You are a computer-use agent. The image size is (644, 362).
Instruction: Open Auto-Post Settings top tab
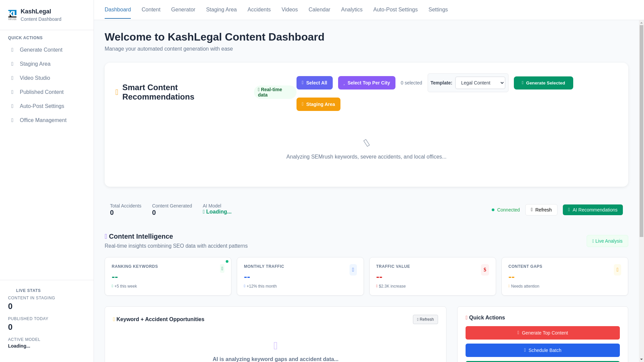(395, 10)
